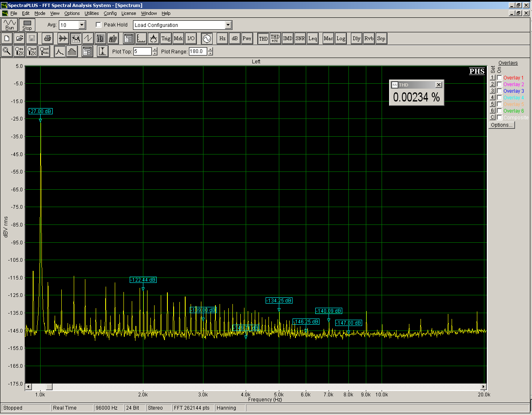Open the Dly delay finder utility
Image resolution: width=532 pixels, height=415 pixels.
[x=356, y=39]
